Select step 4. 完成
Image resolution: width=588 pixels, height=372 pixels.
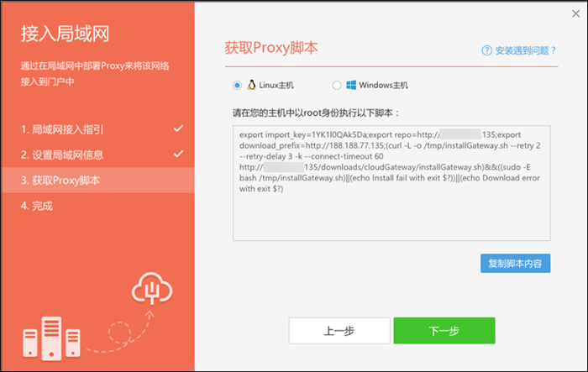[98, 206]
